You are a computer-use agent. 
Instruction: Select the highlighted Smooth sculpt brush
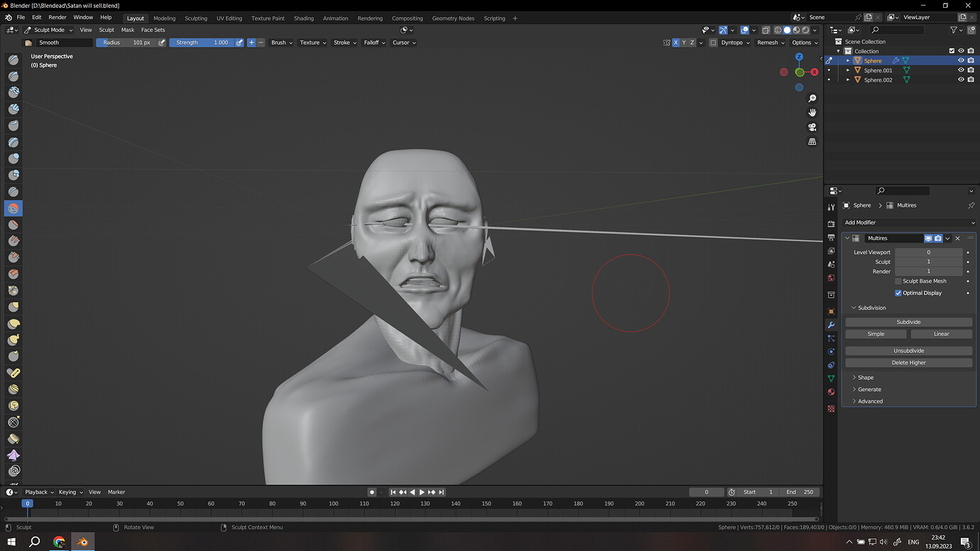click(x=13, y=208)
